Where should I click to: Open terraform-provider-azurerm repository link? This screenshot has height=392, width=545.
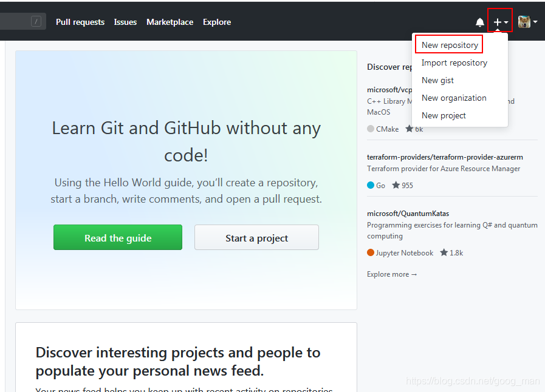pos(445,157)
